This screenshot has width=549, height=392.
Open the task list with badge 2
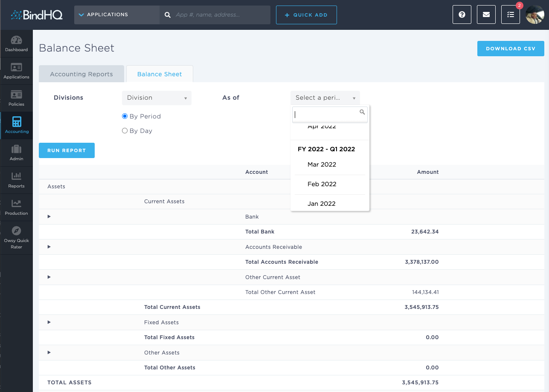pos(511,14)
